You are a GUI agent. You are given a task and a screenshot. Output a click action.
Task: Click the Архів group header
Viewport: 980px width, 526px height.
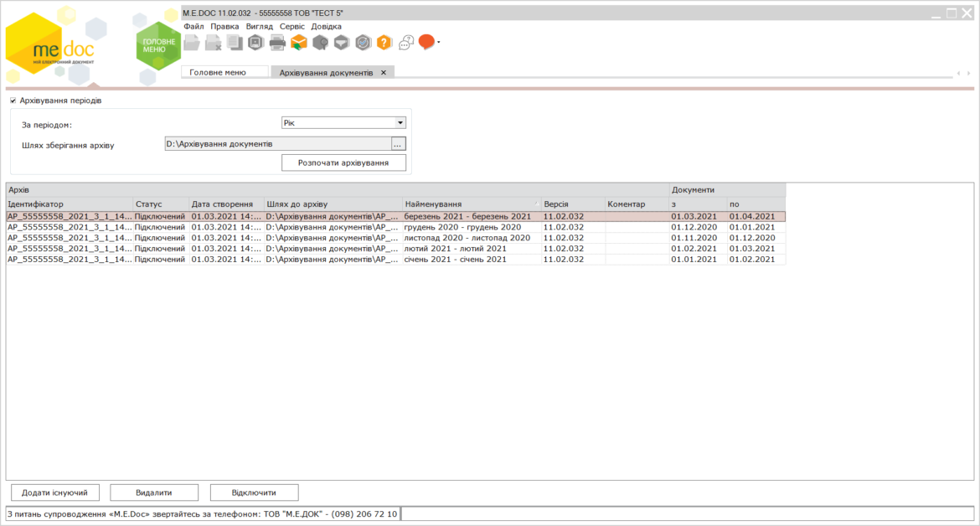tap(338, 190)
